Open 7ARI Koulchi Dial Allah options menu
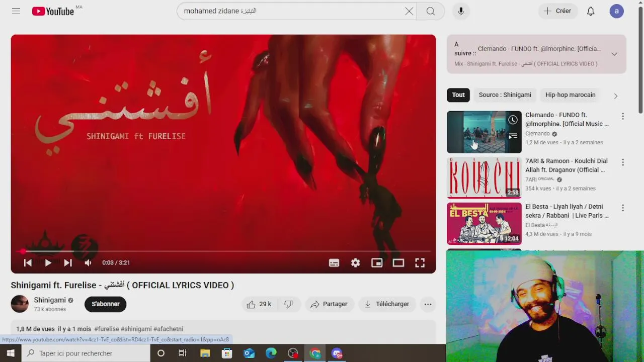Image resolution: width=644 pixels, height=362 pixels. coord(623,162)
